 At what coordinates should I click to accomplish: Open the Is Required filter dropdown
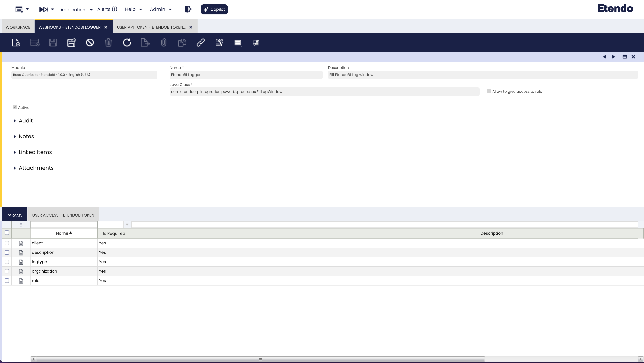coord(127,225)
